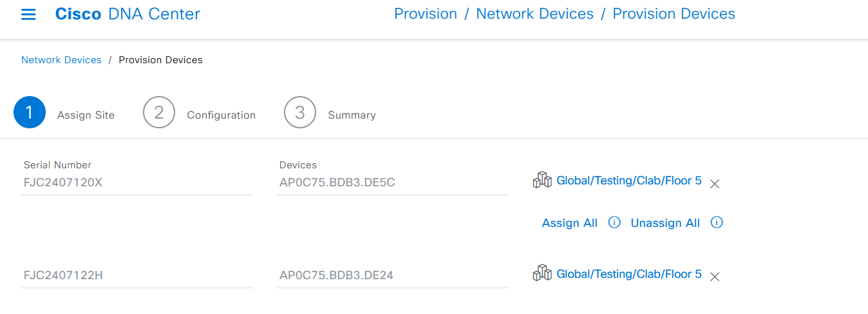Viewport: 868px width, 314px height.
Task: Click the Unassign All link
Action: pos(665,223)
